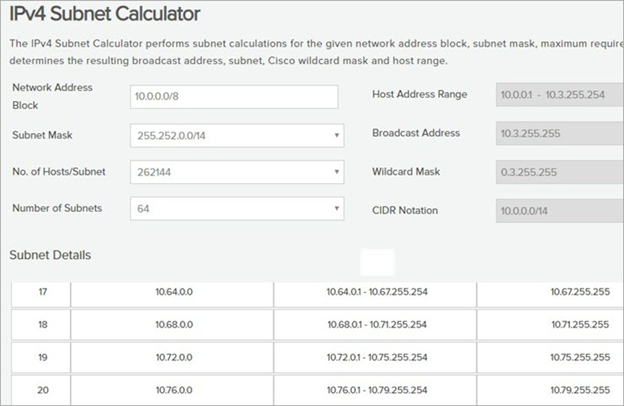
Task: Click the Wildcard Mask output field
Action: coord(559,172)
